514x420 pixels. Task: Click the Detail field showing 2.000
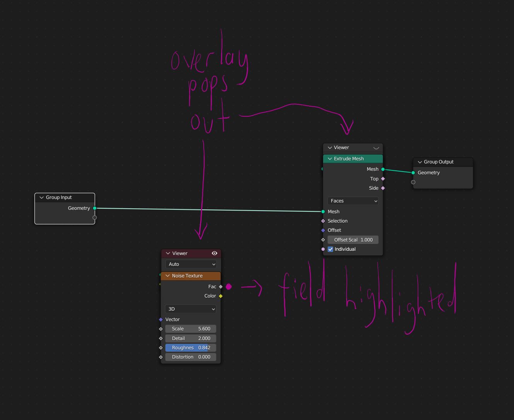click(191, 338)
